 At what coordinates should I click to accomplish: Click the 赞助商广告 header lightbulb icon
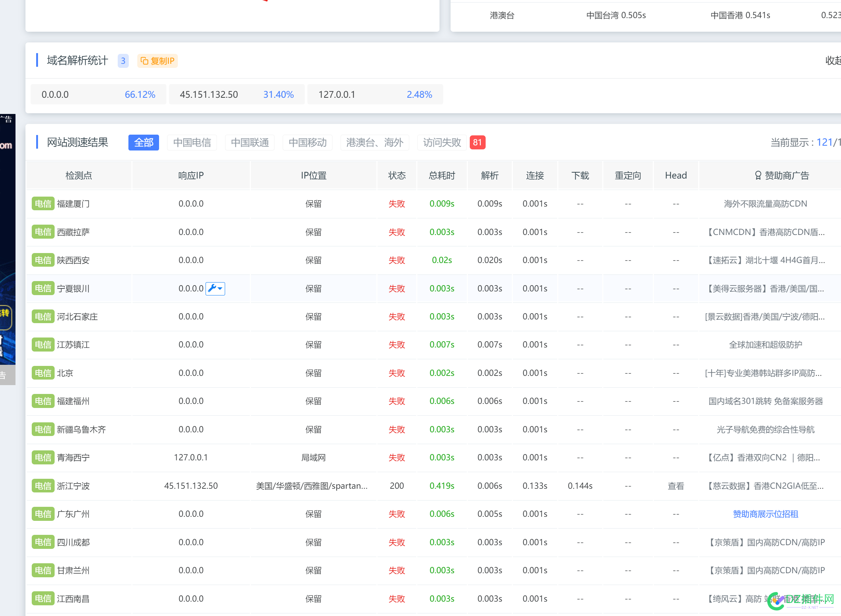758,176
